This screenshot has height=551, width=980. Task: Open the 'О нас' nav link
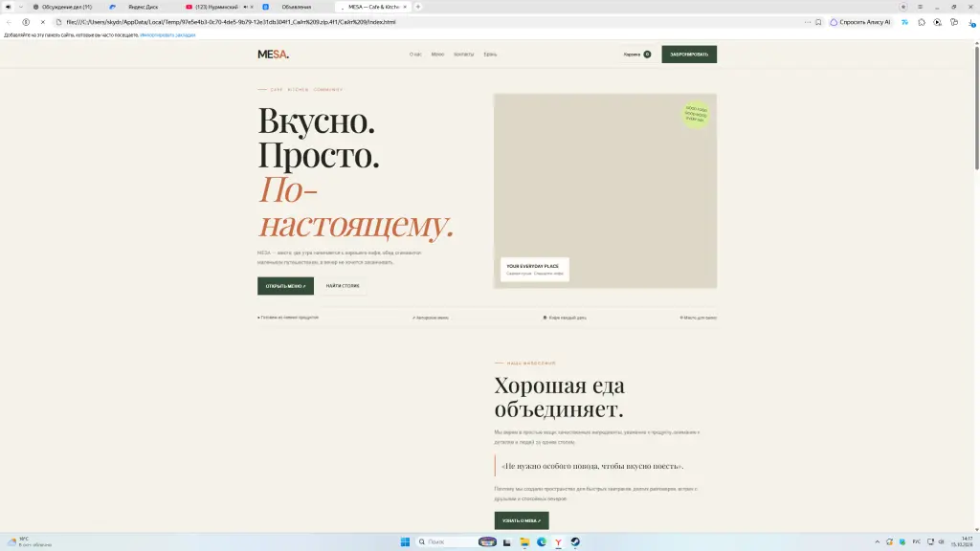(x=415, y=55)
